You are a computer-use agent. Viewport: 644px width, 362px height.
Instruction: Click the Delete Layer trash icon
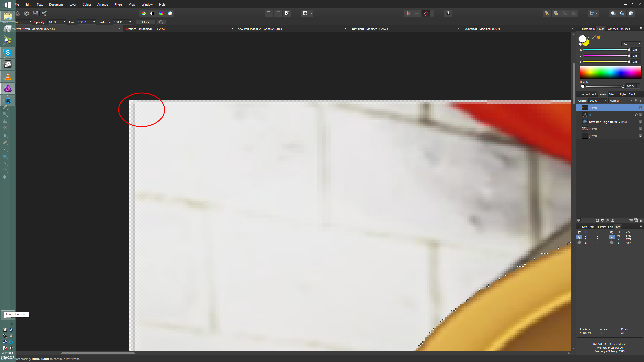(x=641, y=220)
